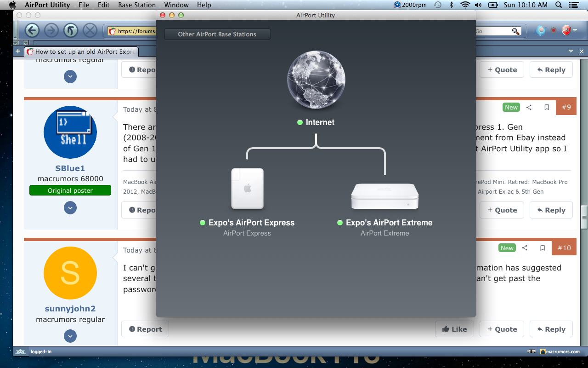588x368 pixels.
Task: Open the Edit menu
Action: click(104, 5)
